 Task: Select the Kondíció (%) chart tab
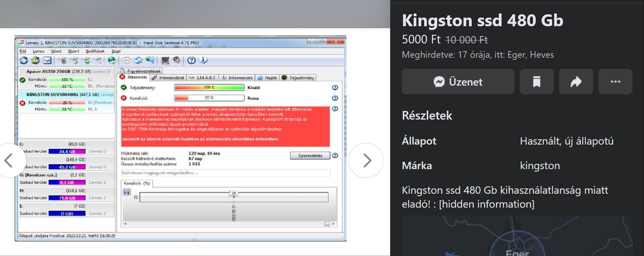pyautogui.click(x=137, y=183)
